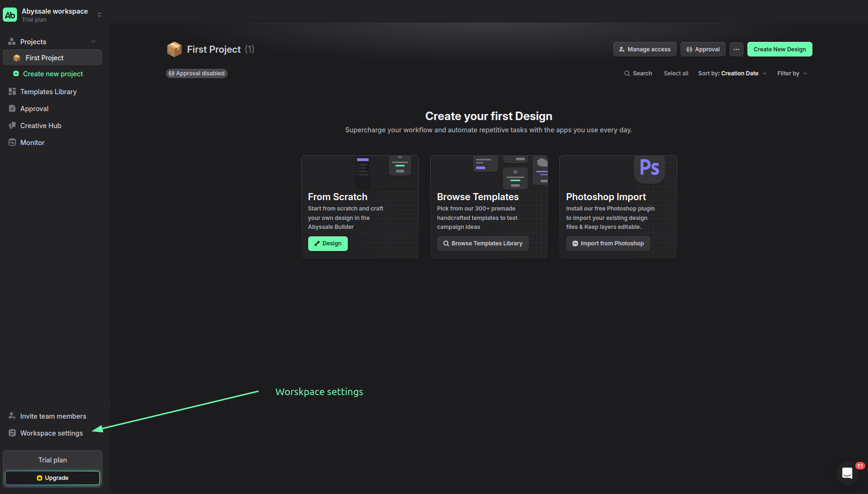Click the Approval disabled badge
868x494 pixels.
[x=197, y=73]
